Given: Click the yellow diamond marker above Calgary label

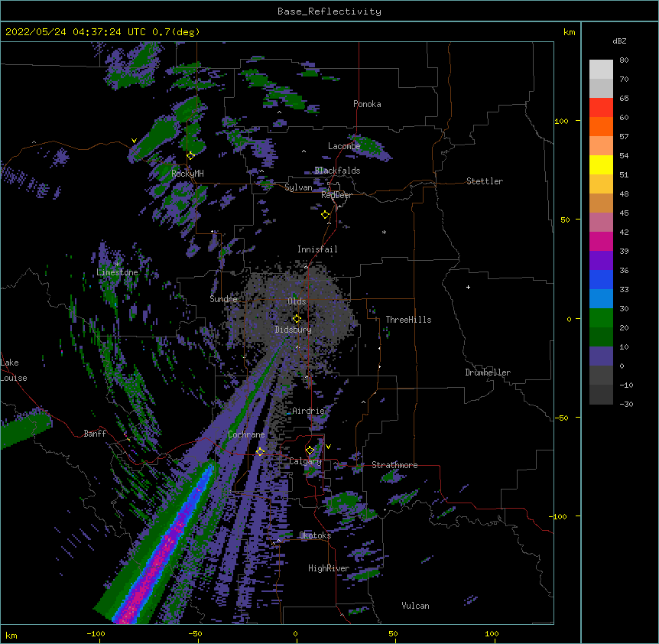Looking at the screenshot, I should point(310,450).
